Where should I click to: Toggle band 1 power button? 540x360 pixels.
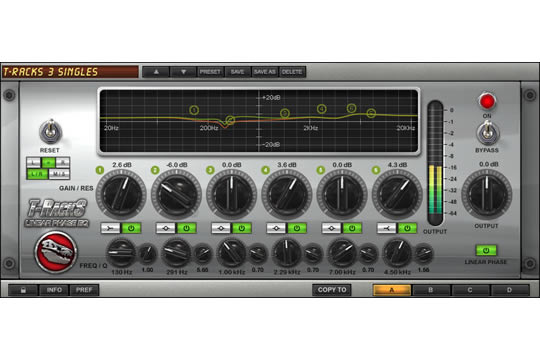pyautogui.click(x=131, y=228)
